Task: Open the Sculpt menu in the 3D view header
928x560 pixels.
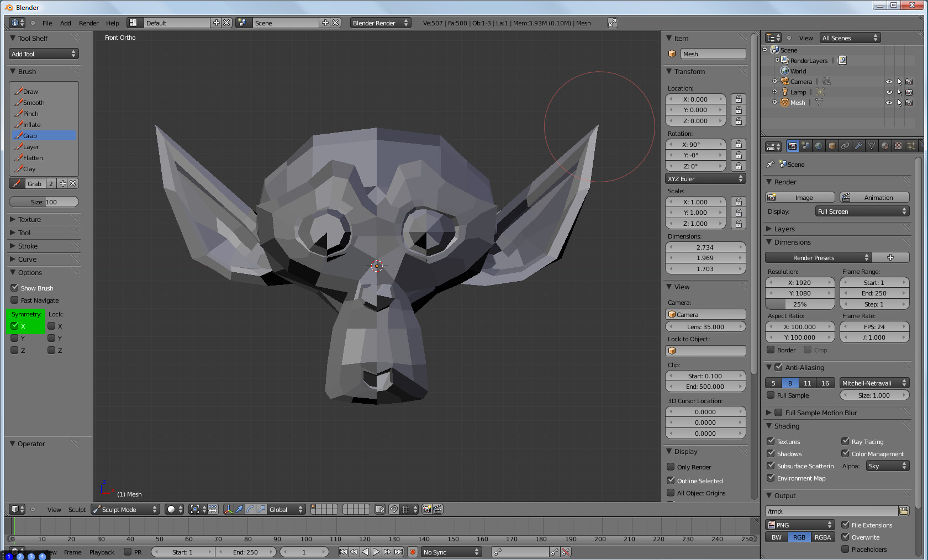Action: (x=77, y=510)
